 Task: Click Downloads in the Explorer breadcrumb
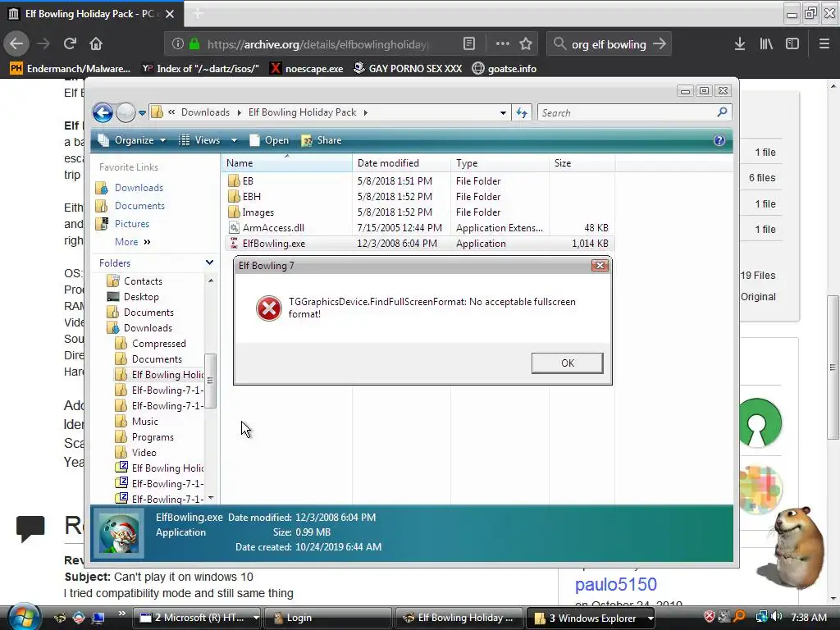[x=205, y=112]
